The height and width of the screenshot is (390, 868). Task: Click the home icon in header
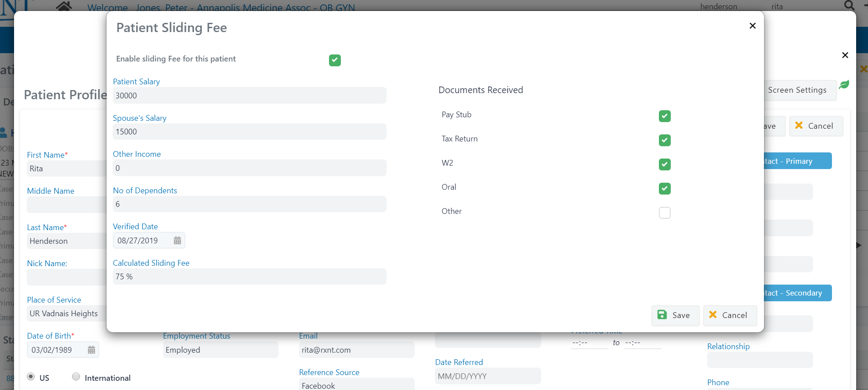(x=64, y=6)
